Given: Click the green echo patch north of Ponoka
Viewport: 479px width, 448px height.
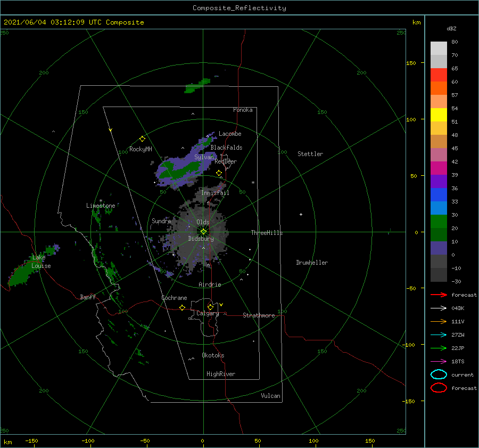Looking at the screenshot, I should pos(197,86).
